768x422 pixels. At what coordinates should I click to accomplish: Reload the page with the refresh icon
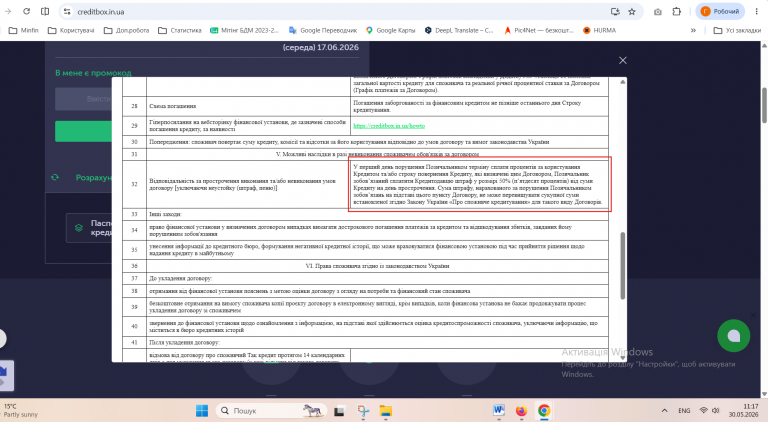tap(26, 11)
